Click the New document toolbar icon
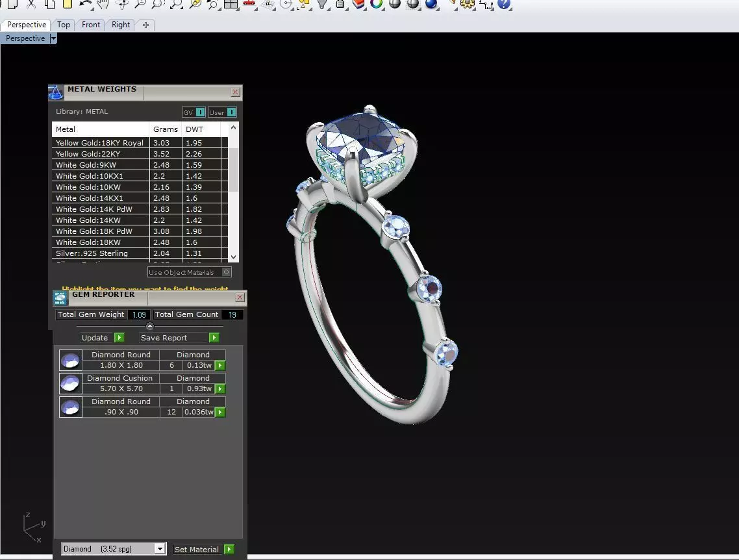Viewport: 739px width, 560px height. pos(13,5)
